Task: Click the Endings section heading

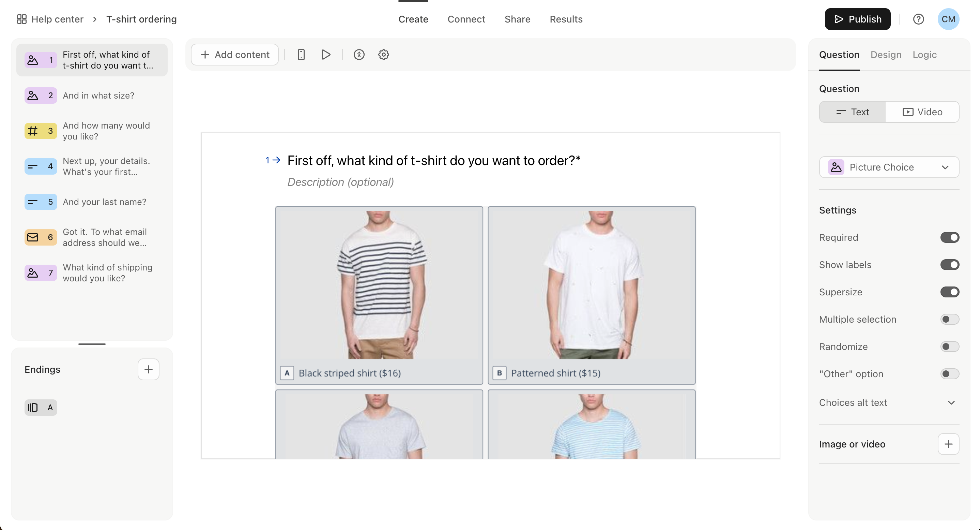Action: point(42,369)
